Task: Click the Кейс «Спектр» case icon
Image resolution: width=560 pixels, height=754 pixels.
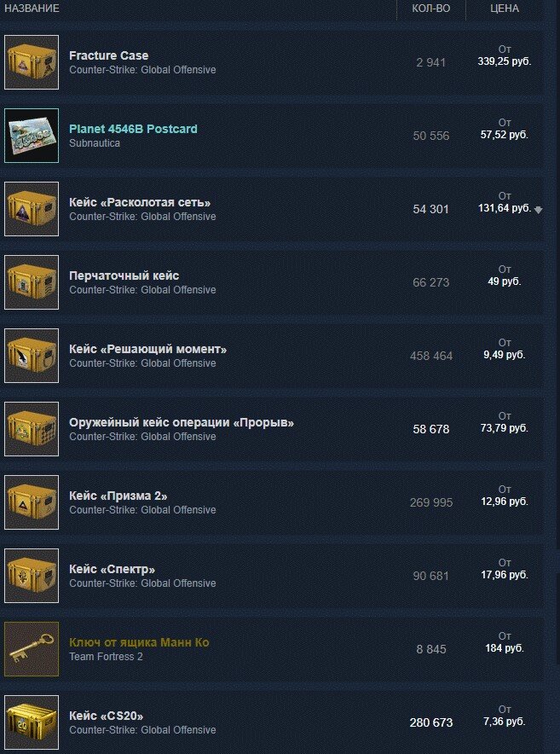Action: [32, 576]
